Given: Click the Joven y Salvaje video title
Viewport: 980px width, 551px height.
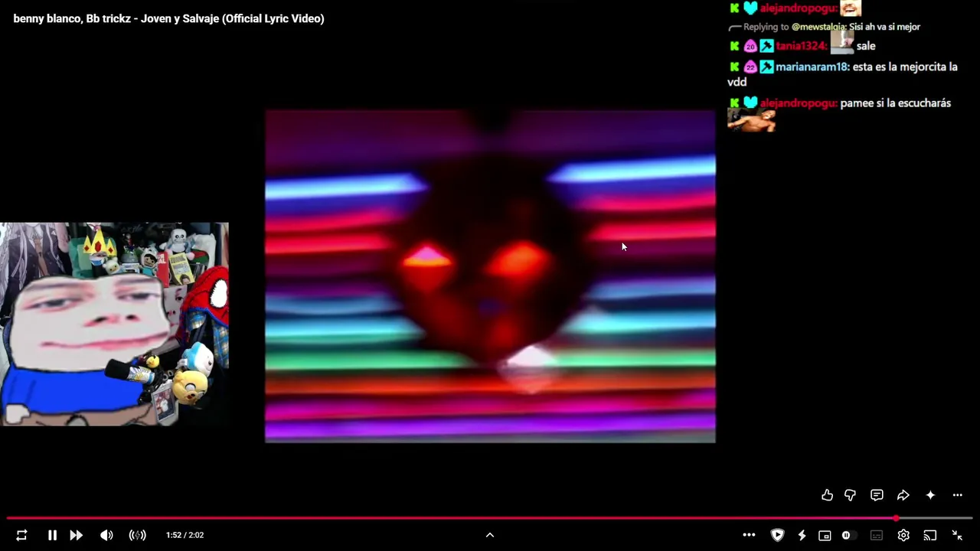Looking at the screenshot, I should pyautogui.click(x=168, y=18).
